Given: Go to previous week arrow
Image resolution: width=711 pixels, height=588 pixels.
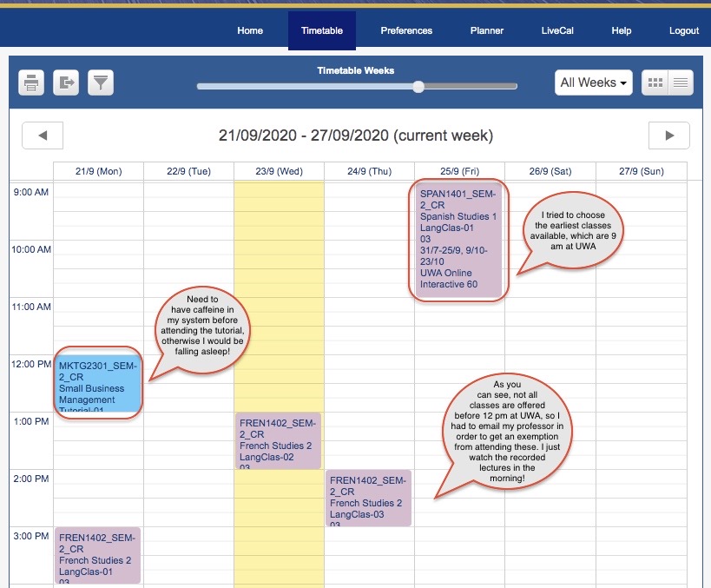Looking at the screenshot, I should [x=42, y=135].
